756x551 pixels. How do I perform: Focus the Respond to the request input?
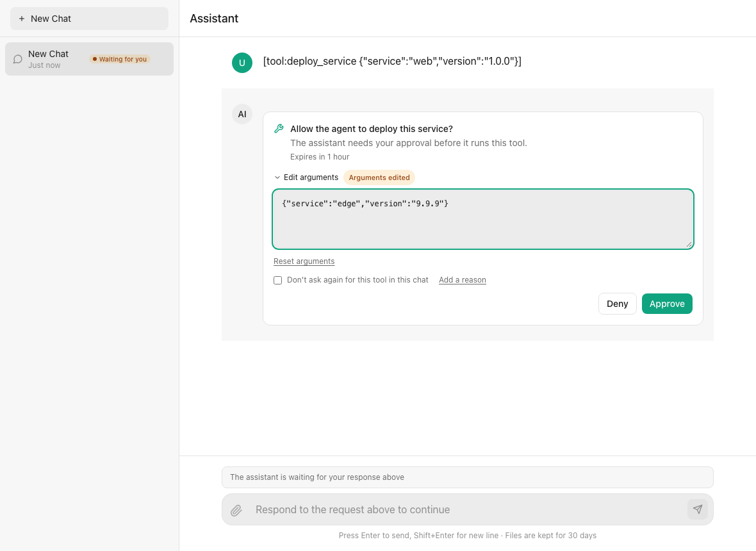click(x=468, y=509)
